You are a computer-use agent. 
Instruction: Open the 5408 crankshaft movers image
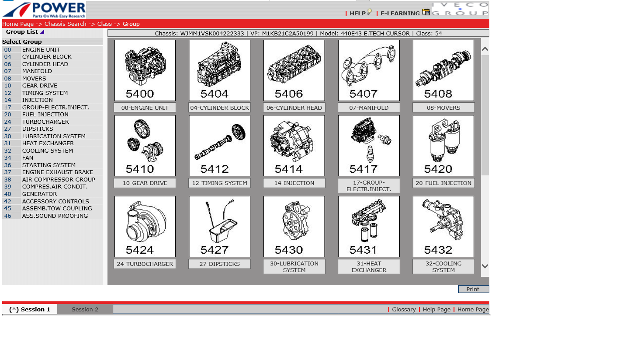(x=443, y=70)
